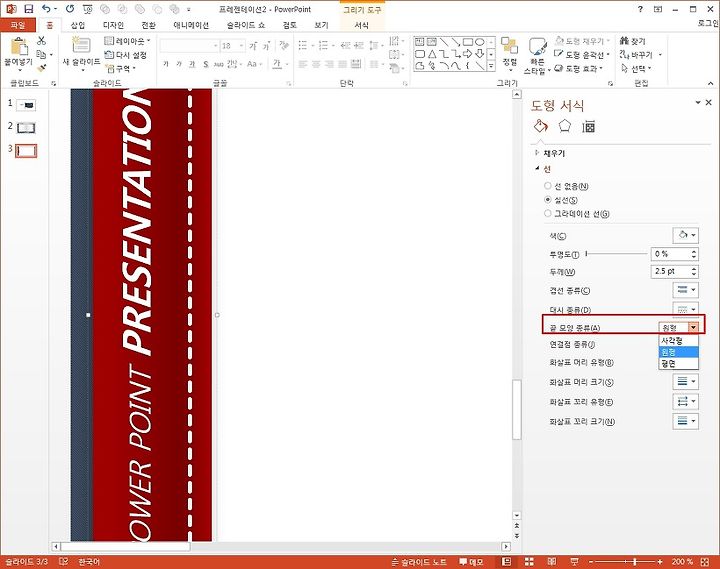Screen dimensions: 720x569
Task: Click Reset (다시 설정) slide button
Action: tap(126, 55)
